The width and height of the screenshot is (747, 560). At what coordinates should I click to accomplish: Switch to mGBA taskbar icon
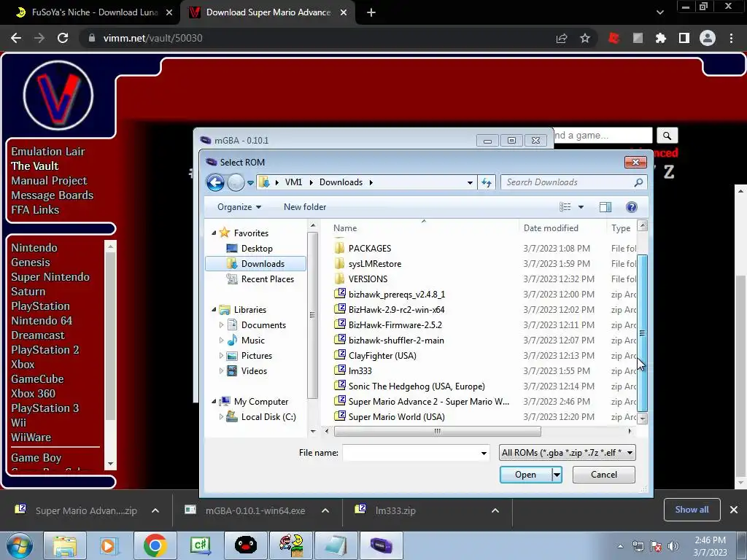pyautogui.click(x=381, y=545)
